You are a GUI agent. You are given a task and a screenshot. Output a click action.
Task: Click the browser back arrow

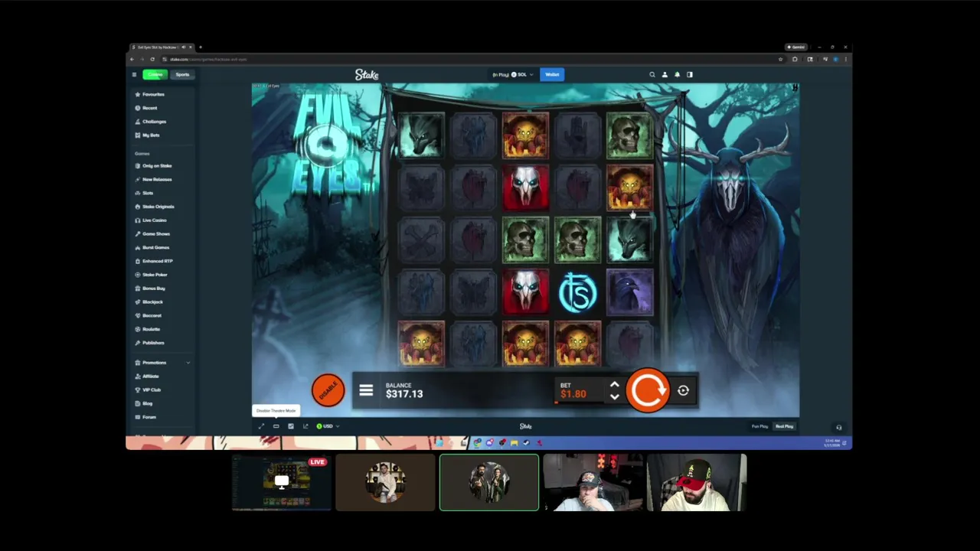[132, 59]
